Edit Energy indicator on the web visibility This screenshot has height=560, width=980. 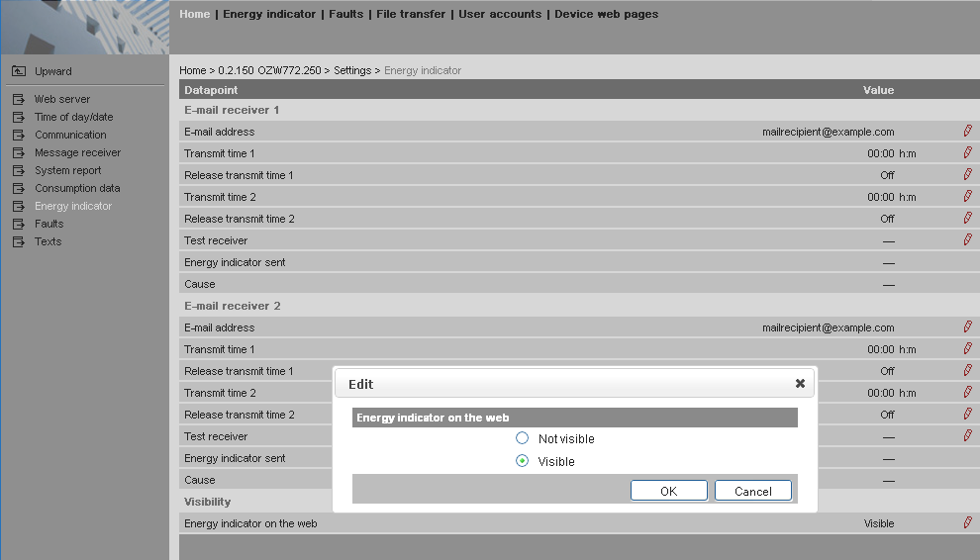(x=967, y=522)
